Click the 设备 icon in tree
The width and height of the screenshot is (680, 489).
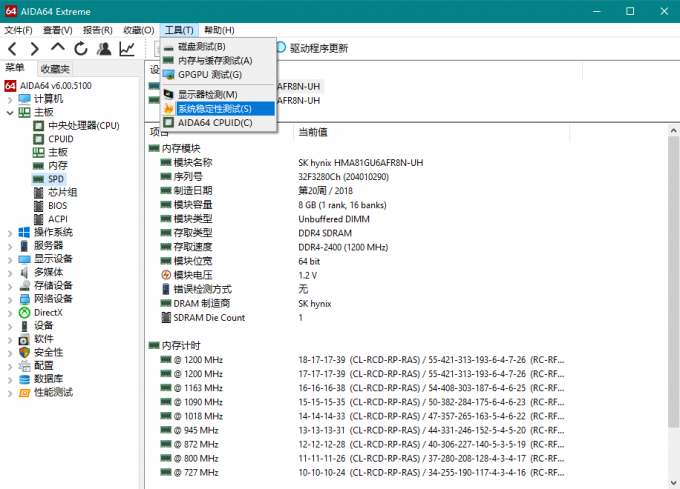pyautogui.click(x=24, y=326)
